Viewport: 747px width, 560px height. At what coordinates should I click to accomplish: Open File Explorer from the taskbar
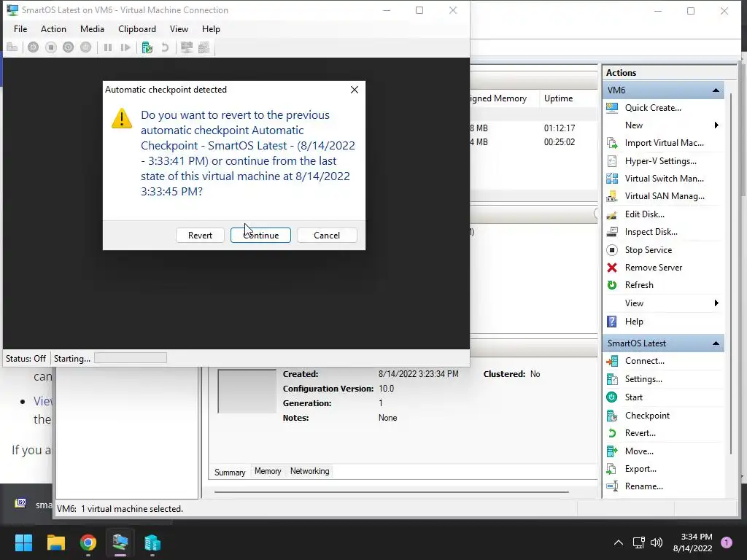click(55, 542)
